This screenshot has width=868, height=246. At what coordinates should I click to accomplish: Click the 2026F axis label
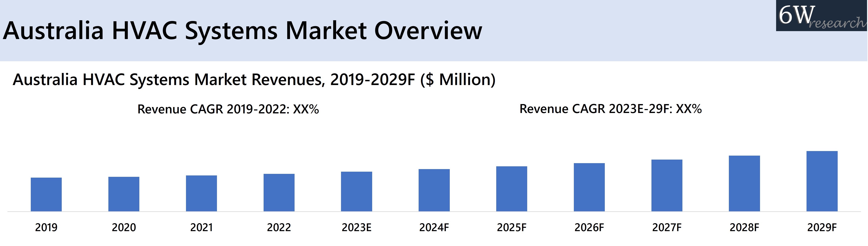click(x=589, y=228)
